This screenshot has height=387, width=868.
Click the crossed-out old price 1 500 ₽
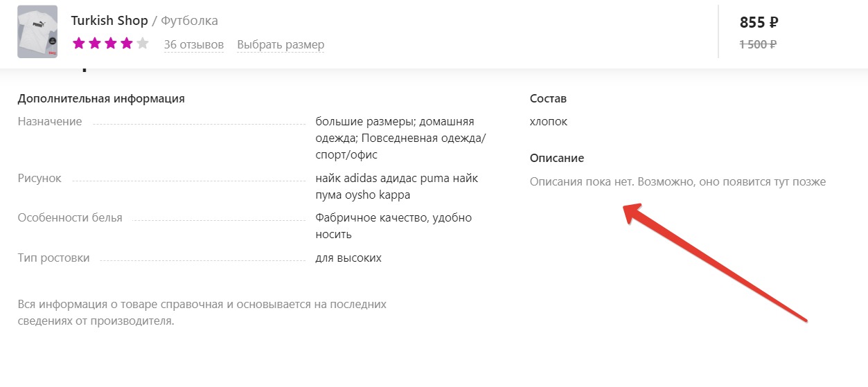[758, 44]
